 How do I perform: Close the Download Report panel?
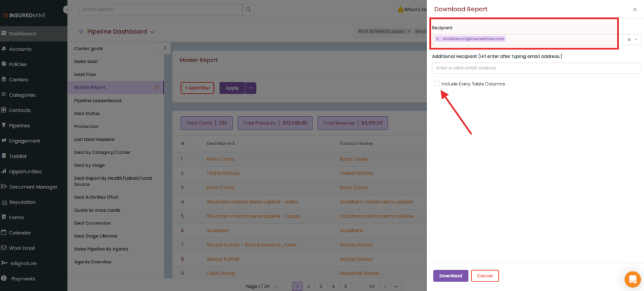(635, 9)
